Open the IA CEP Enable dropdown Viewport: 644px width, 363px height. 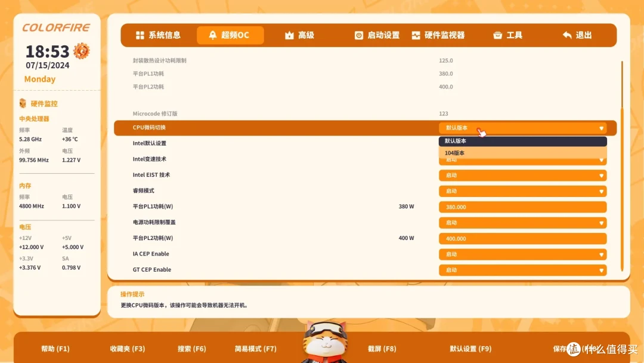click(x=522, y=254)
